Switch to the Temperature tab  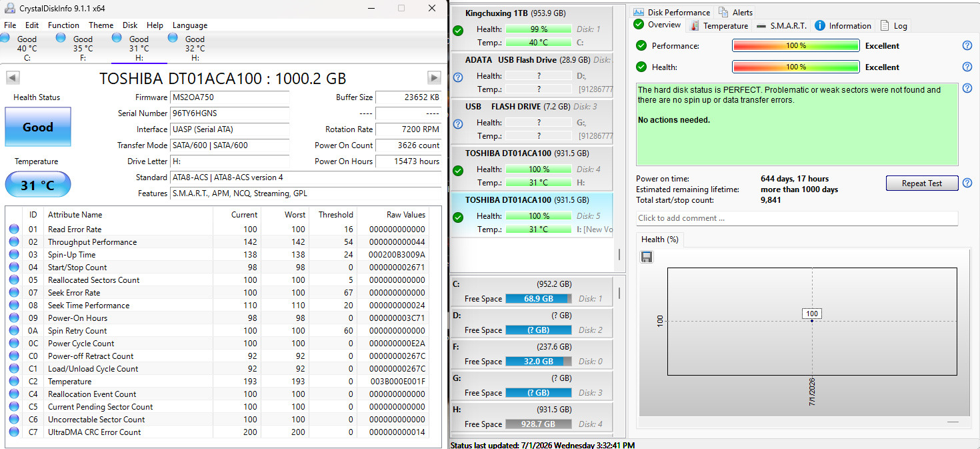719,26
